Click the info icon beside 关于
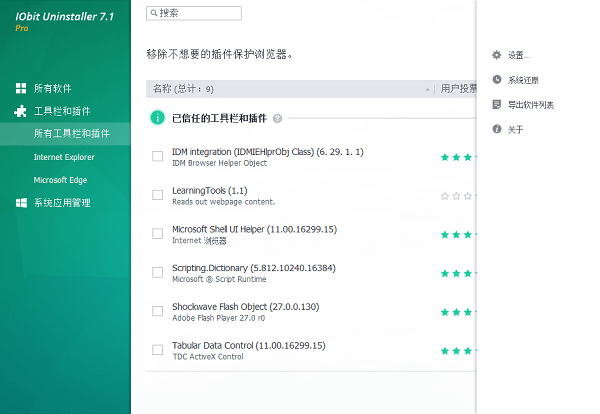 (x=497, y=129)
